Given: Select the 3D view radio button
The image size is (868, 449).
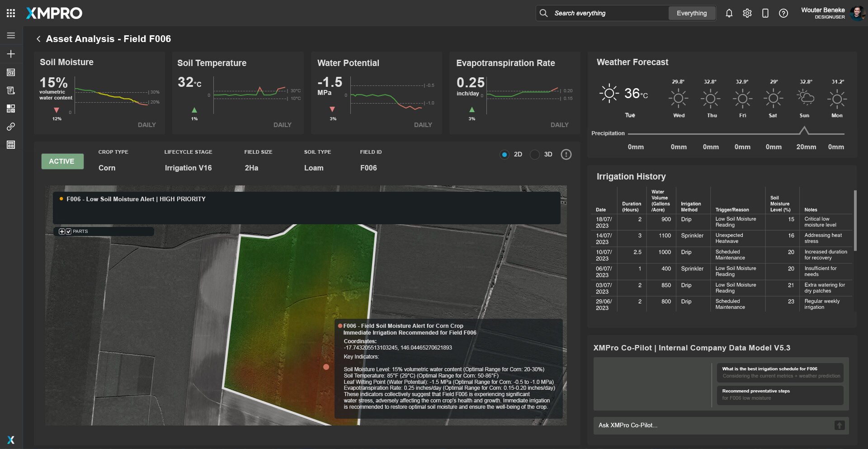Looking at the screenshot, I should [535, 155].
